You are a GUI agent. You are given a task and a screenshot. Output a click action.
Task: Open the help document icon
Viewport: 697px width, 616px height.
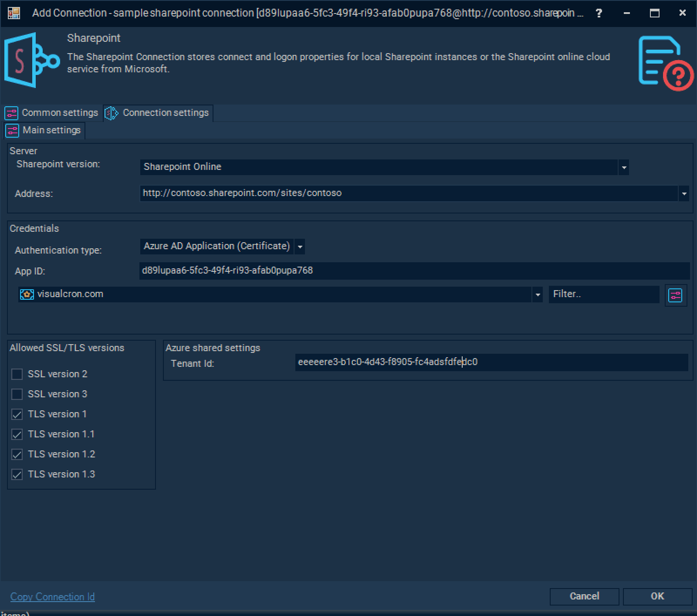pyautogui.click(x=665, y=62)
